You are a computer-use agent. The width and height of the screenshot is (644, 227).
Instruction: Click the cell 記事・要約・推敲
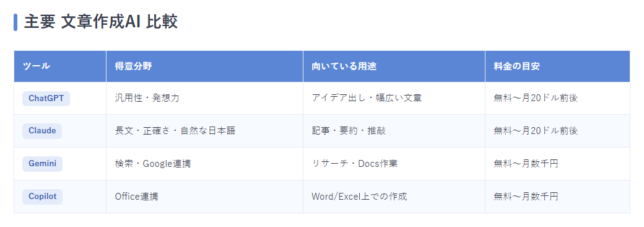[394, 131]
